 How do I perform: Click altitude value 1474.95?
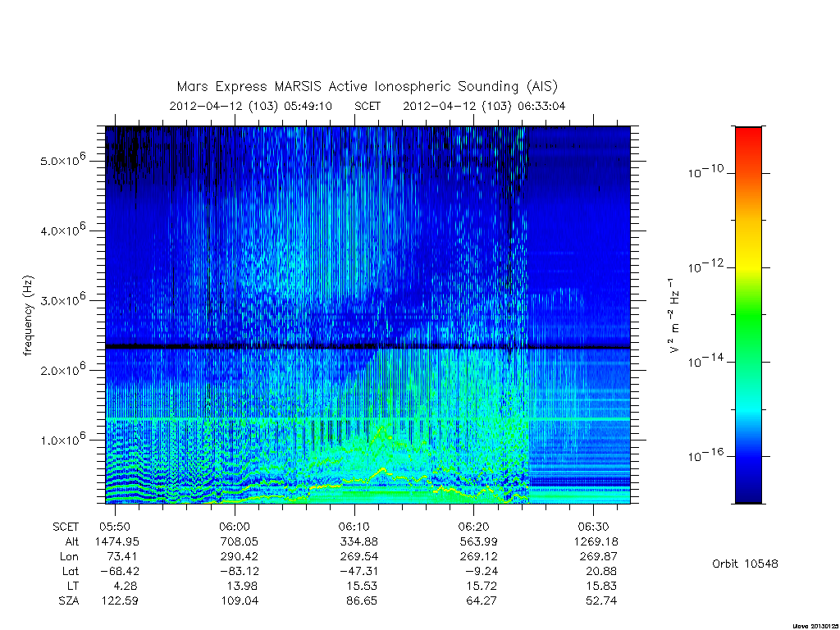click(116, 541)
